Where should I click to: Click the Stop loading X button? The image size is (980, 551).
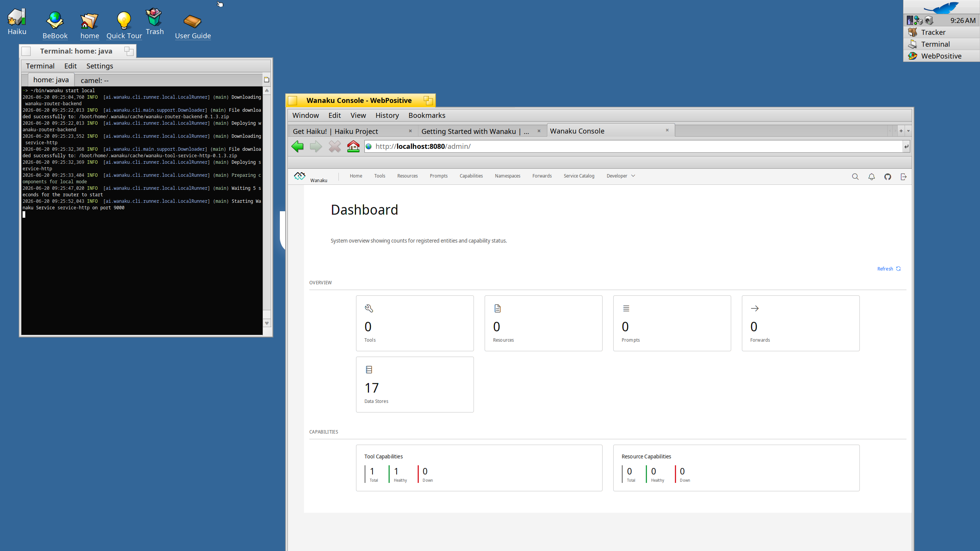point(335,146)
